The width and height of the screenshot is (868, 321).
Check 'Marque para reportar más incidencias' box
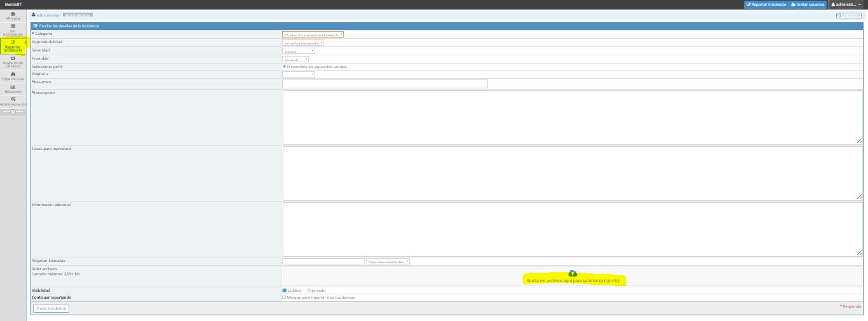click(284, 297)
